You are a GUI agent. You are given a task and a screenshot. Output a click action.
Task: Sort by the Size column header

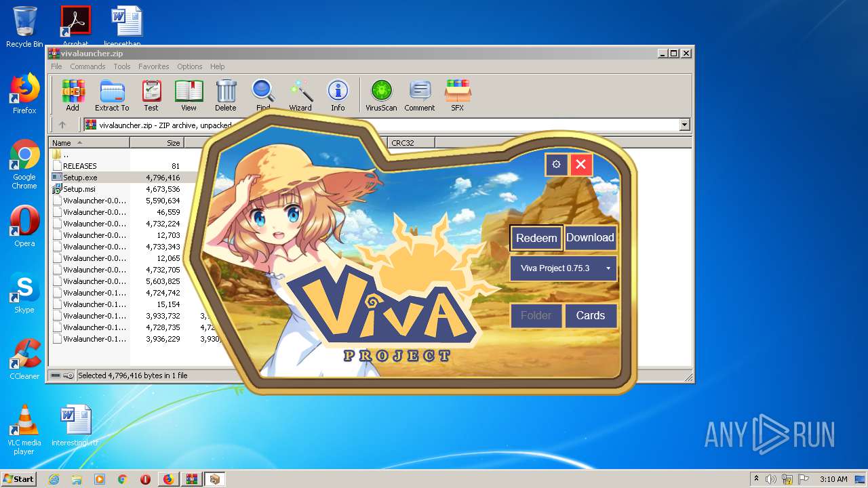click(157, 143)
